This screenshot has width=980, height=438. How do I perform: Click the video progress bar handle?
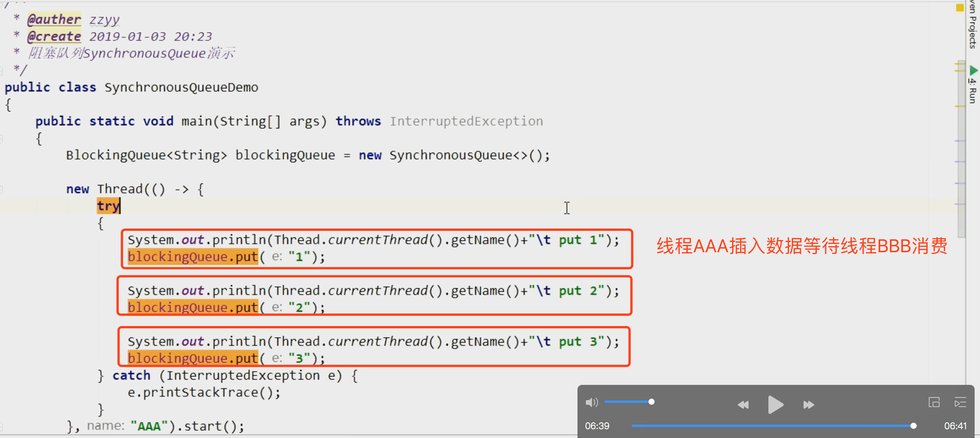coord(913,426)
